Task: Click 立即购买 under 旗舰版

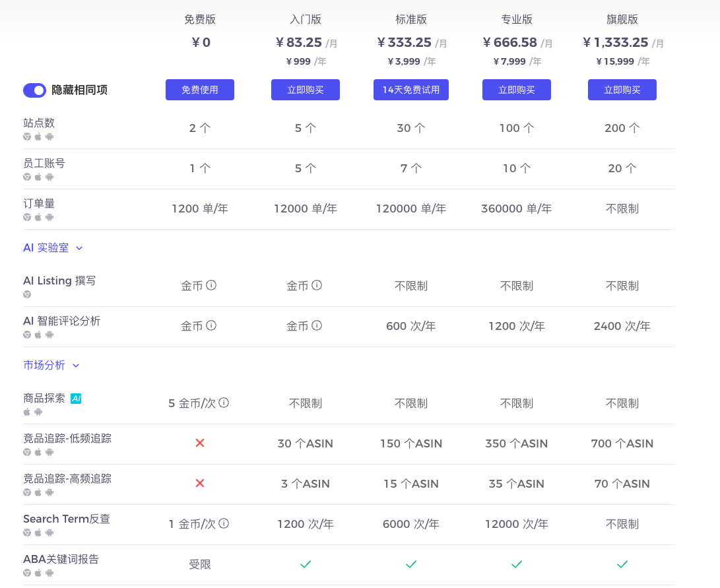Action: click(x=622, y=90)
